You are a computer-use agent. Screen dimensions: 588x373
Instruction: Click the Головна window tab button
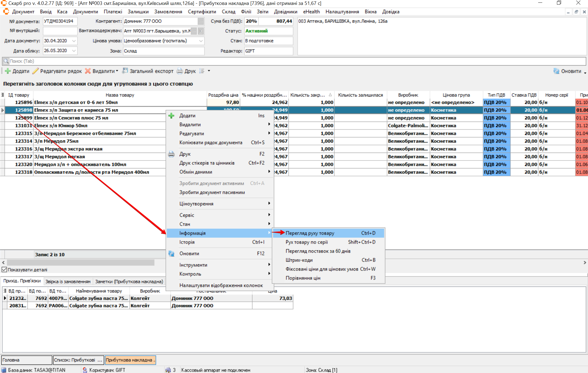pos(26,360)
